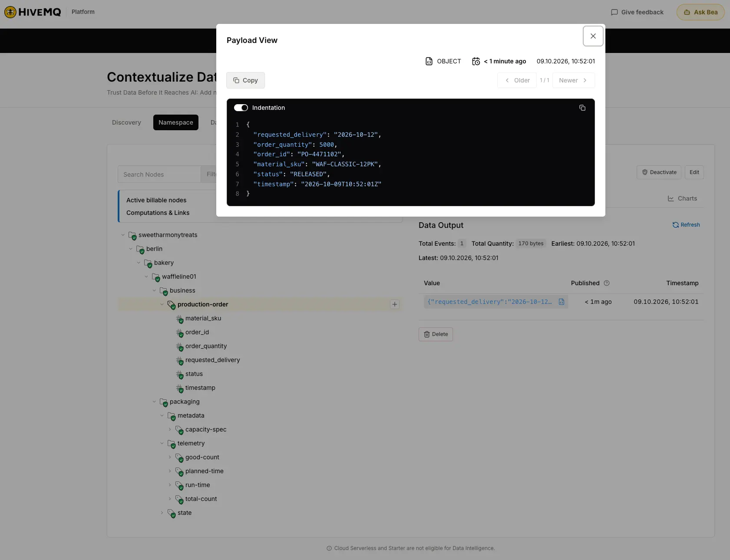Screen dimensions: 730x560
Task: Open the Charts tab
Action: click(682, 198)
